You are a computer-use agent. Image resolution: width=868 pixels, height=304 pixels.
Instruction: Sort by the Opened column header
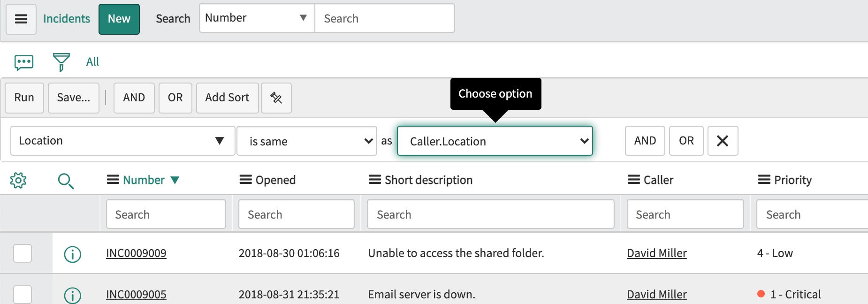(x=275, y=180)
